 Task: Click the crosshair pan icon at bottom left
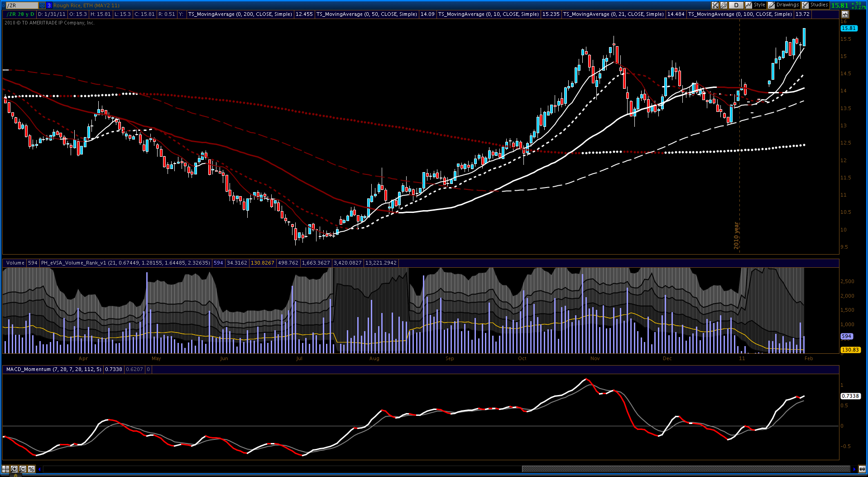click(x=5, y=469)
